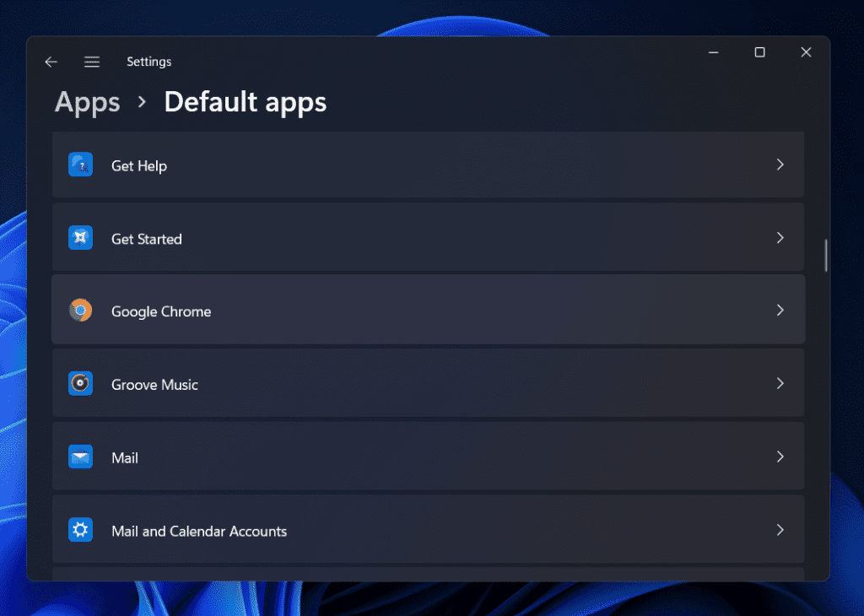This screenshot has width=864, height=616.
Task: Go back using the back arrow
Action: click(51, 61)
